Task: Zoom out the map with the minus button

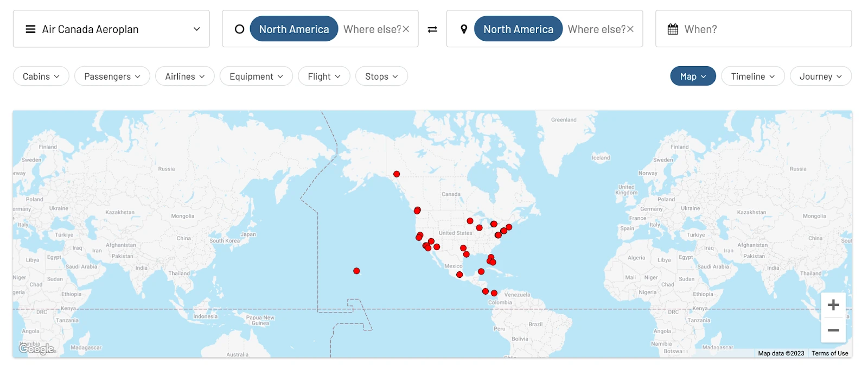Action: tap(833, 330)
